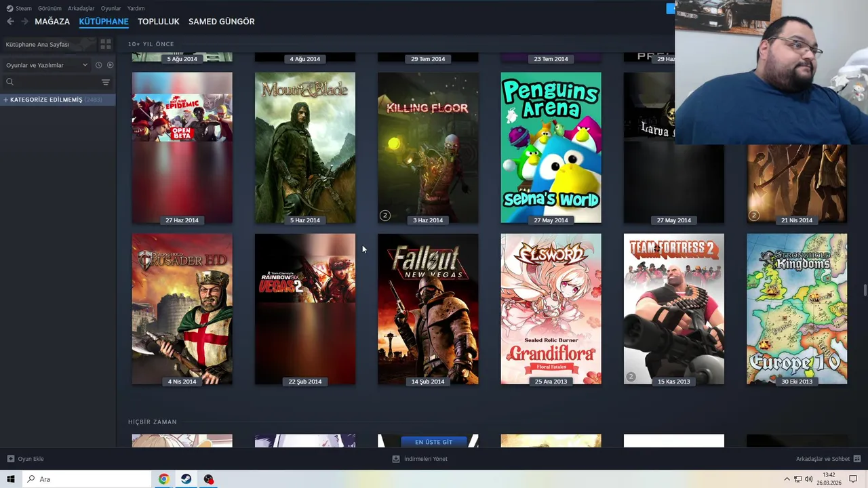Viewport: 868px width, 488px height.
Task: Click the 10+ YIL ÖNCE section header
Action: [x=151, y=44]
